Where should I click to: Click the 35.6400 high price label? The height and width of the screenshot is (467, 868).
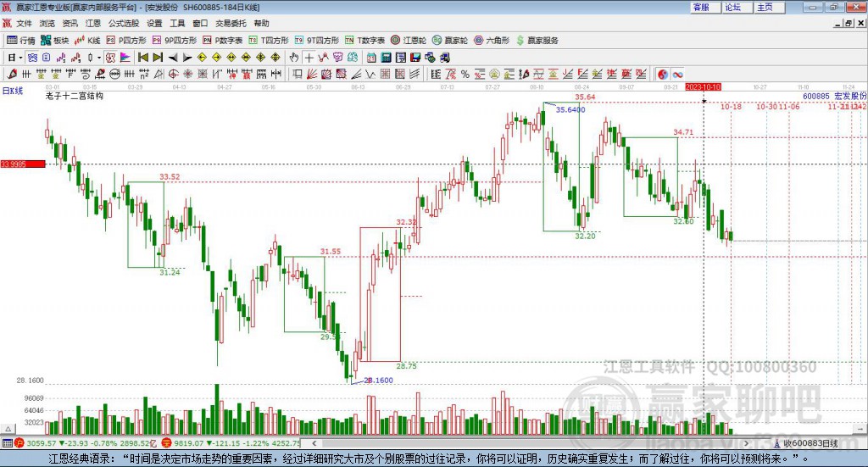coord(570,109)
